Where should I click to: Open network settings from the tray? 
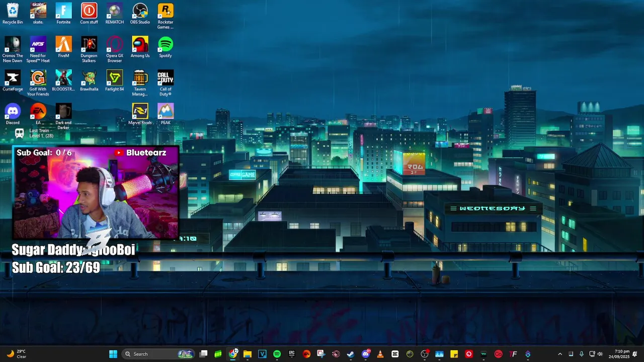coord(592,354)
